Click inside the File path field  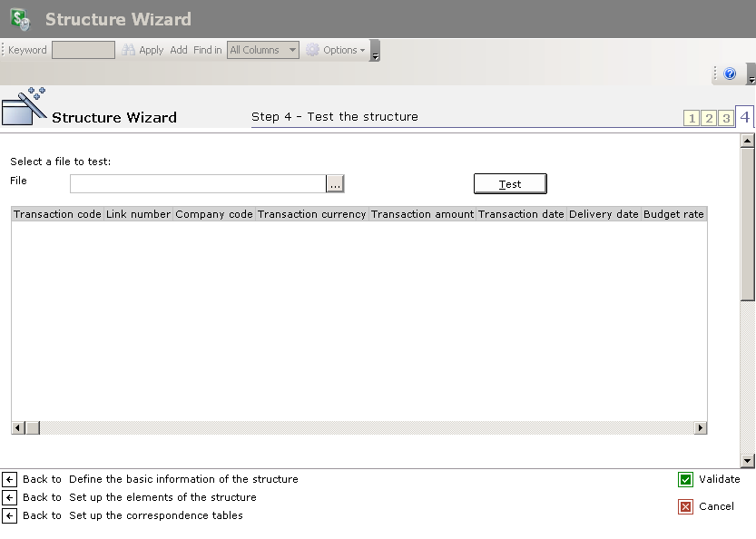click(197, 184)
